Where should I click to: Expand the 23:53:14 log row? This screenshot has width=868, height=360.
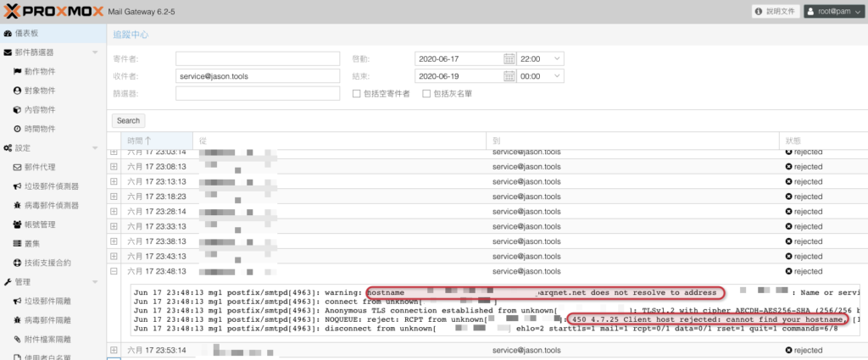114,350
